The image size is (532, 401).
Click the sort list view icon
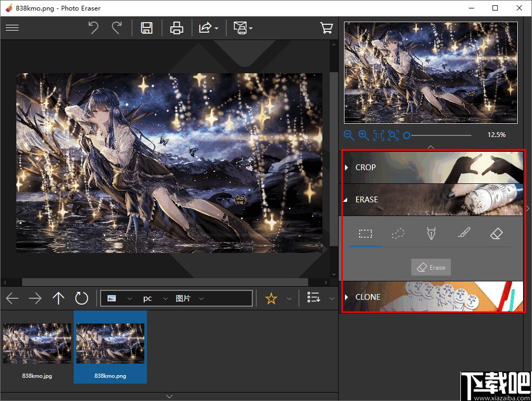pos(313,297)
